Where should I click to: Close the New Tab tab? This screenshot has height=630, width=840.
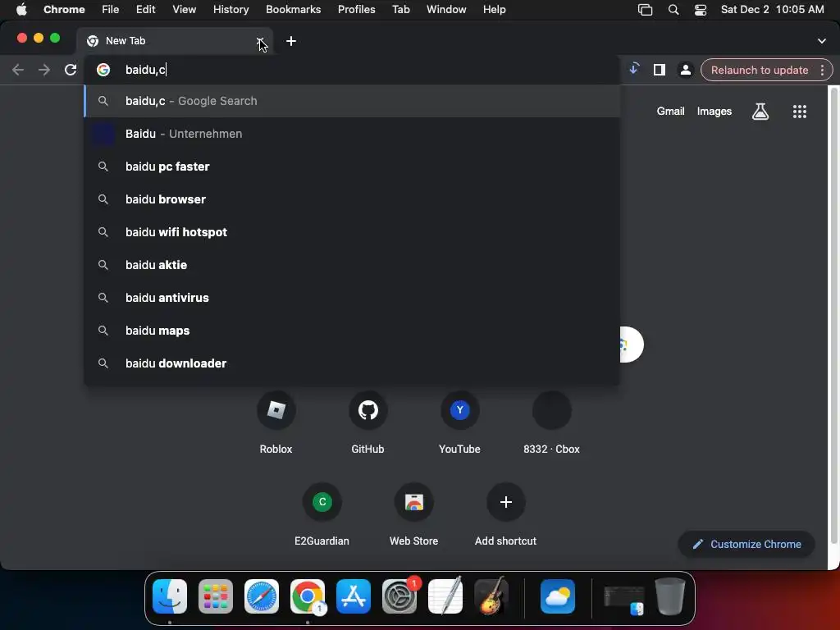[260, 41]
